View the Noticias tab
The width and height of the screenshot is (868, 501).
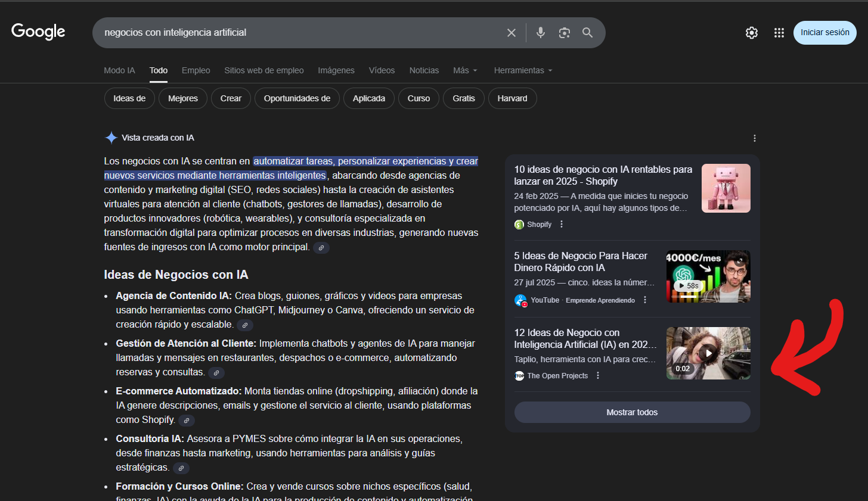pyautogui.click(x=424, y=70)
